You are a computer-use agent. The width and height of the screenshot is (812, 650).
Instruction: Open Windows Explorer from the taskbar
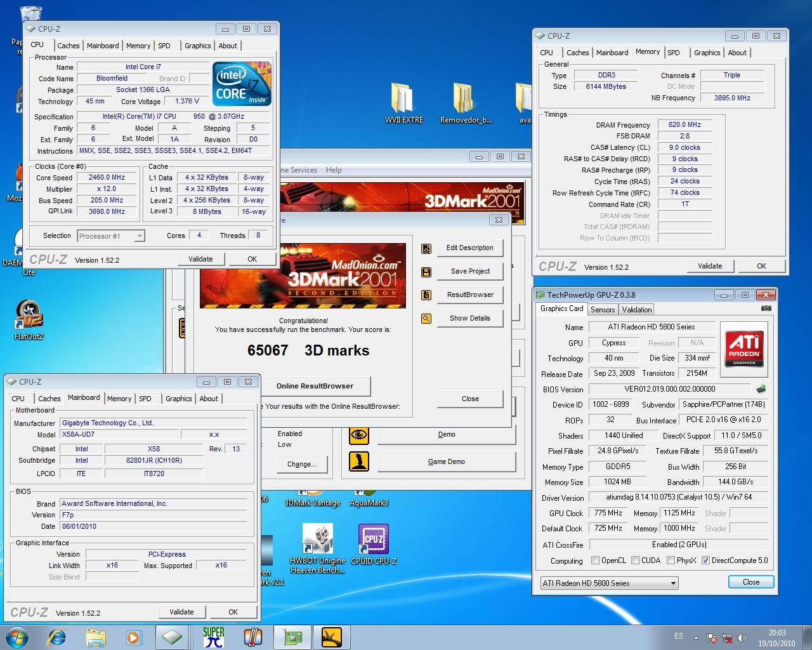(x=95, y=637)
